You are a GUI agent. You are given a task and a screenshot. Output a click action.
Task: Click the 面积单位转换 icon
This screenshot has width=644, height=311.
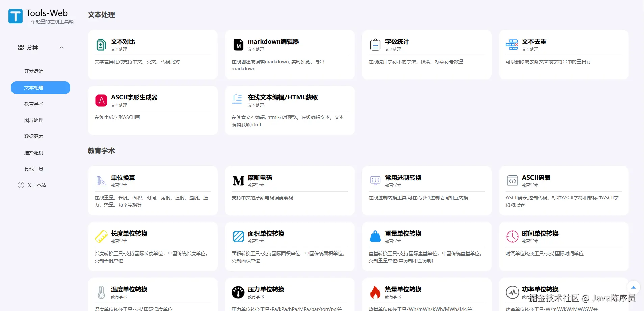coord(238,237)
